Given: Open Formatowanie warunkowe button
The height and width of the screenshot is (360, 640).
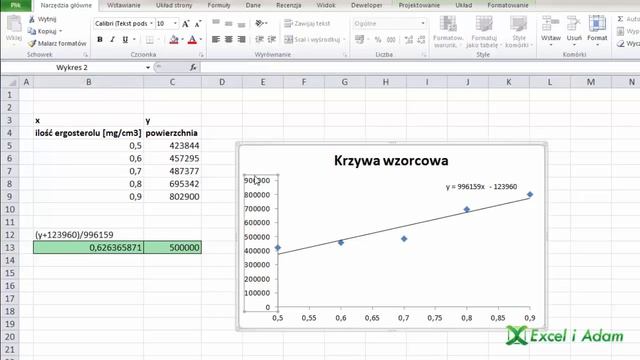Looking at the screenshot, I should [448, 32].
